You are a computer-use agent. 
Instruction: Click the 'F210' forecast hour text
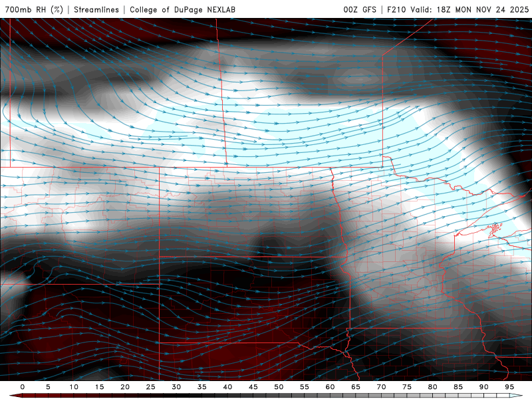(396, 9)
